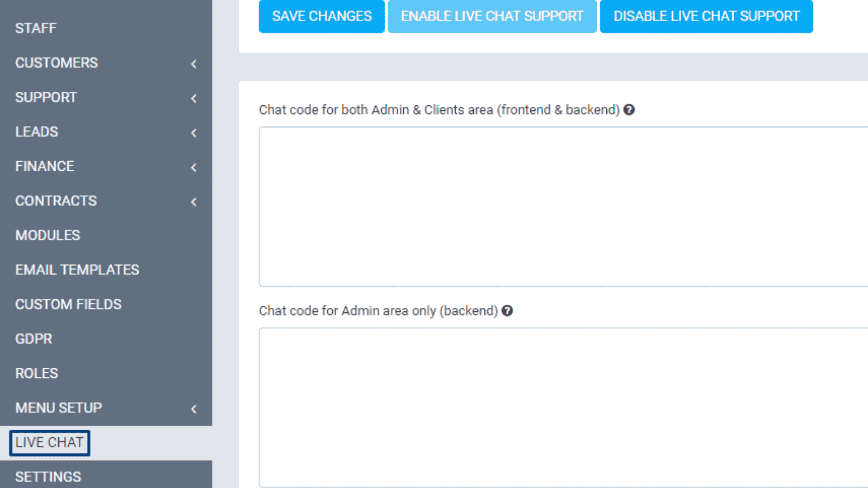
Task: Click Enable Live Chat Support button
Action: [x=492, y=16]
